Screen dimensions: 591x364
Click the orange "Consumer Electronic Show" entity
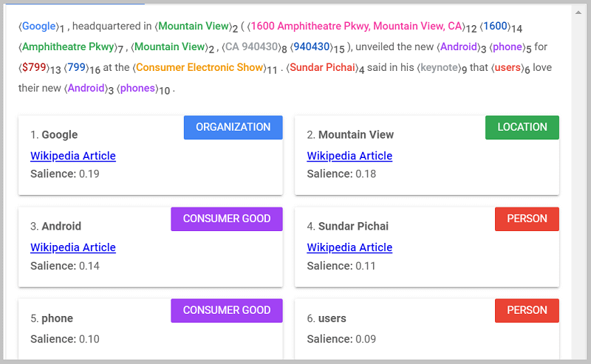click(199, 68)
